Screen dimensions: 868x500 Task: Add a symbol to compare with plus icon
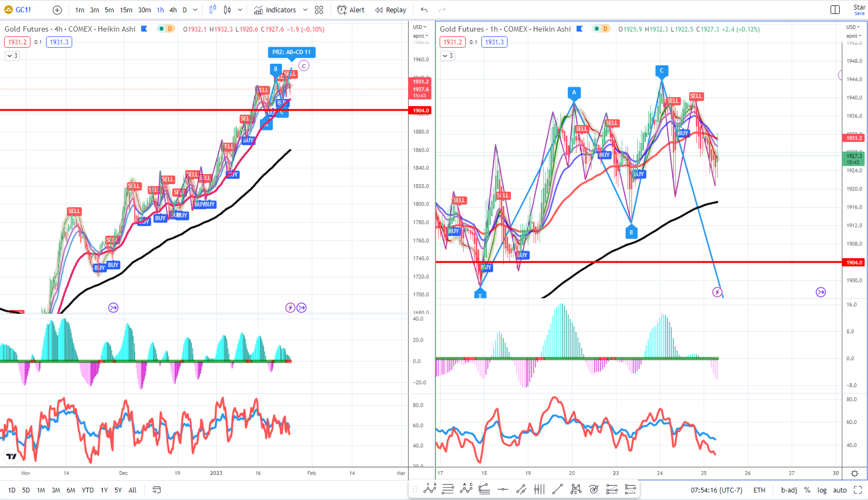click(x=57, y=10)
